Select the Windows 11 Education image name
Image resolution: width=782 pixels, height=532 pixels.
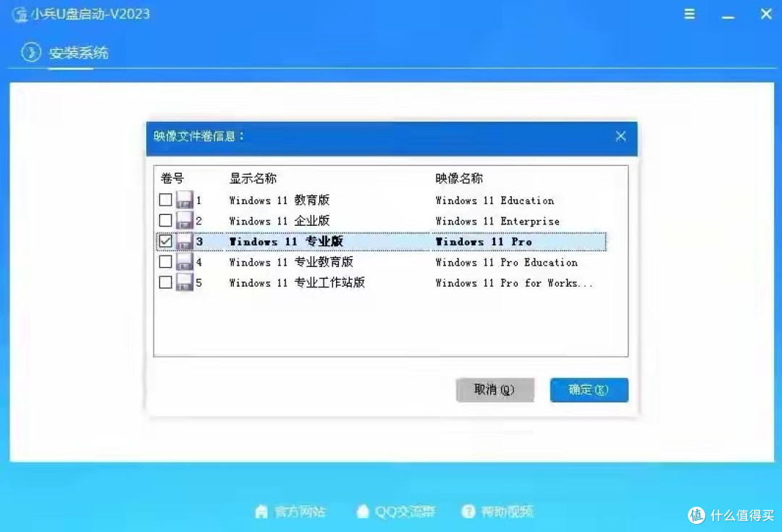[x=495, y=200]
